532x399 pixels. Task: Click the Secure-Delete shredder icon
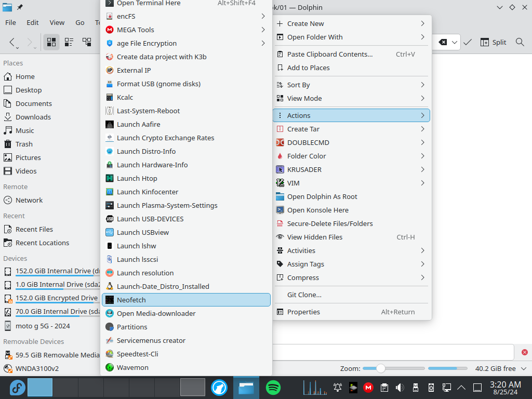(280, 223)
